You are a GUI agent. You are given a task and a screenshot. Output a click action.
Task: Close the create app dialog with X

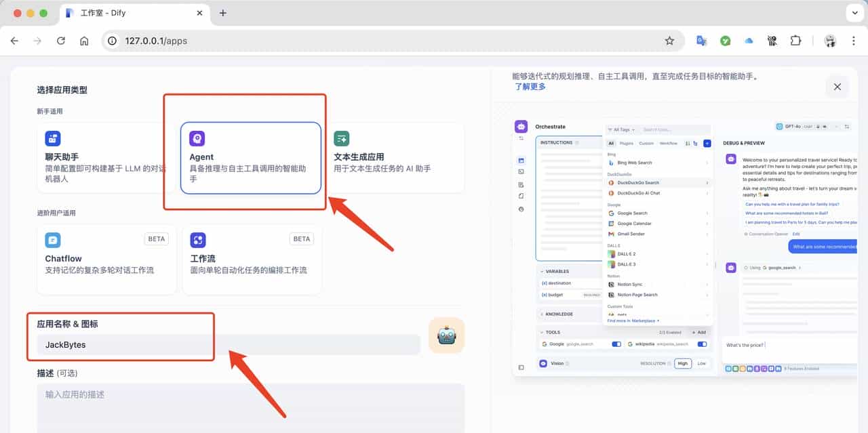[837, 87]
